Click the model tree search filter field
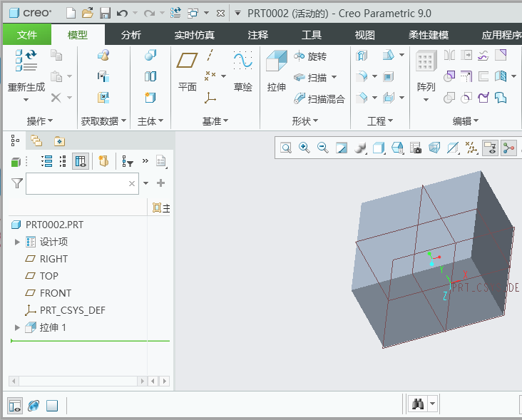Image resolution: width=522 pixels, height=420 pixels. point(76,184)
